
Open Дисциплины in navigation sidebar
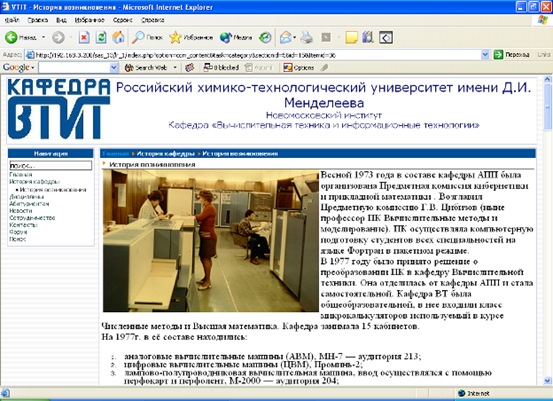coord(27,196)
